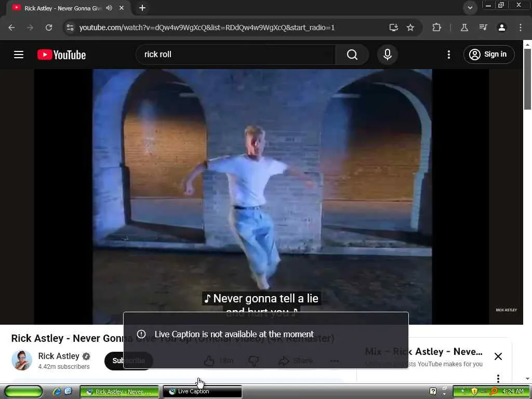Launch Internet Explorer from quick launch
The image size is (532, 399).
coord(57,391)
